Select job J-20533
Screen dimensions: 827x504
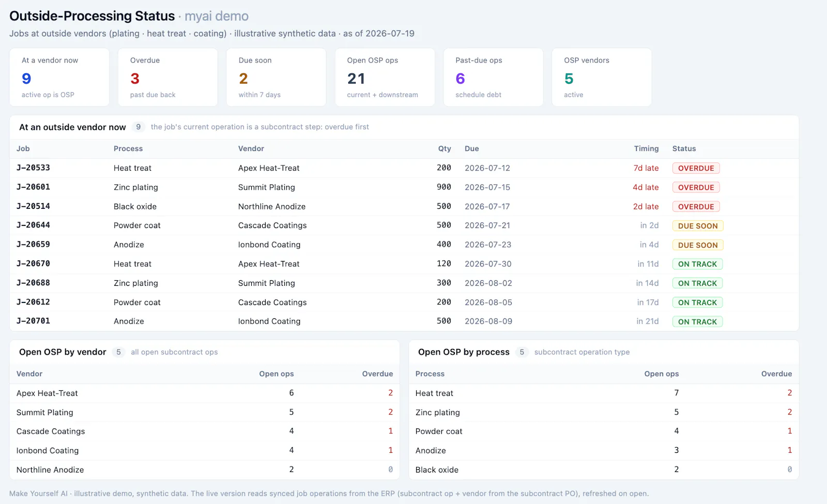33,168
